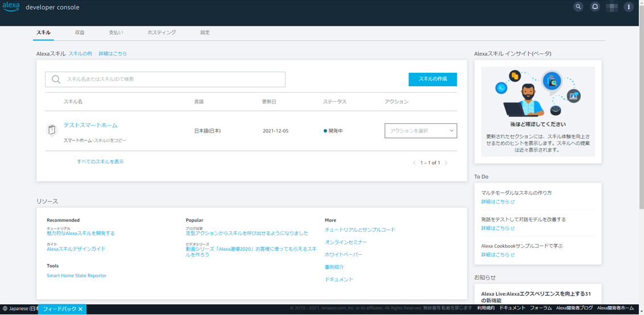This screenshot has height=315, width=644.
Task: Open ドキュメント link under More
Action: tap(339, 279)
